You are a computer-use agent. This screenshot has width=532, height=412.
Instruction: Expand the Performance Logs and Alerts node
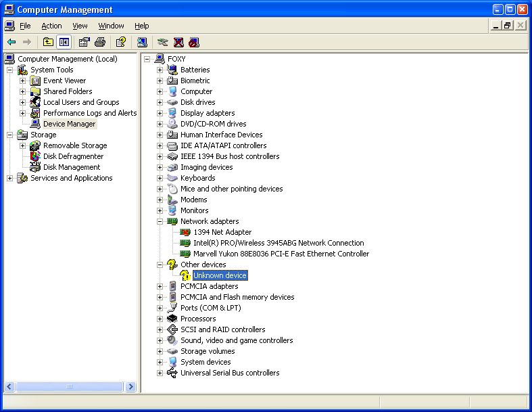(23, 113)
